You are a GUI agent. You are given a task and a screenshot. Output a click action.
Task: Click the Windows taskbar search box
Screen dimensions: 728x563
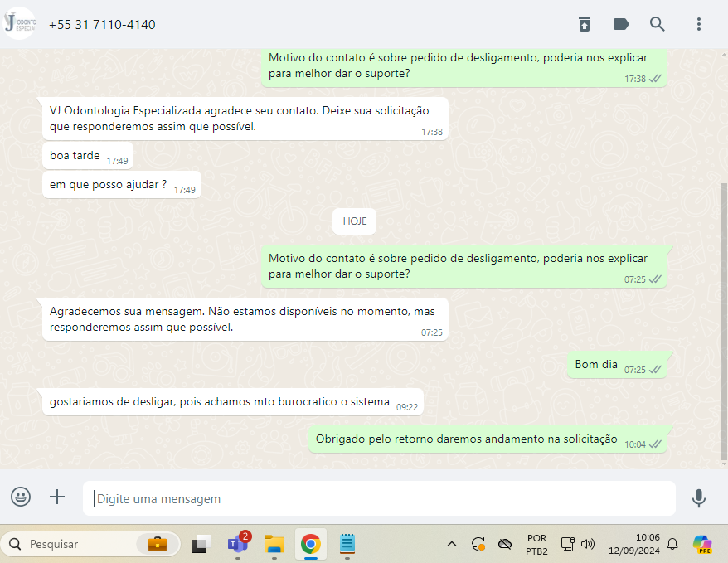click(90, 544)
